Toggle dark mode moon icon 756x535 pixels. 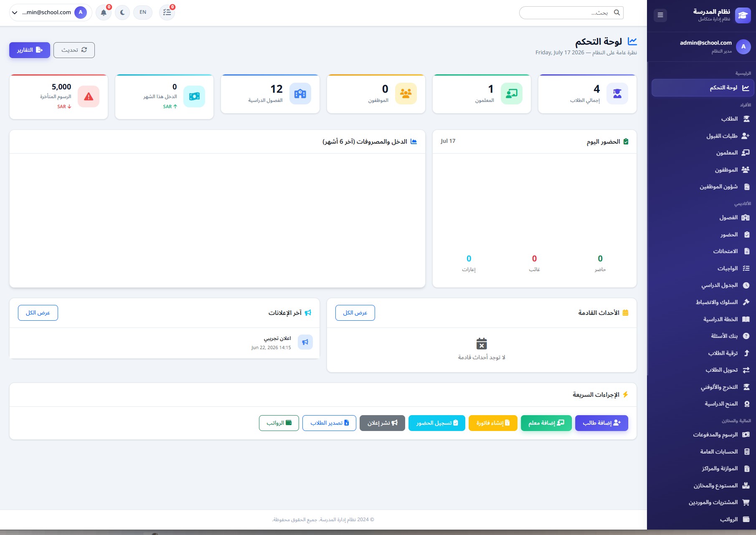[122, 13]
